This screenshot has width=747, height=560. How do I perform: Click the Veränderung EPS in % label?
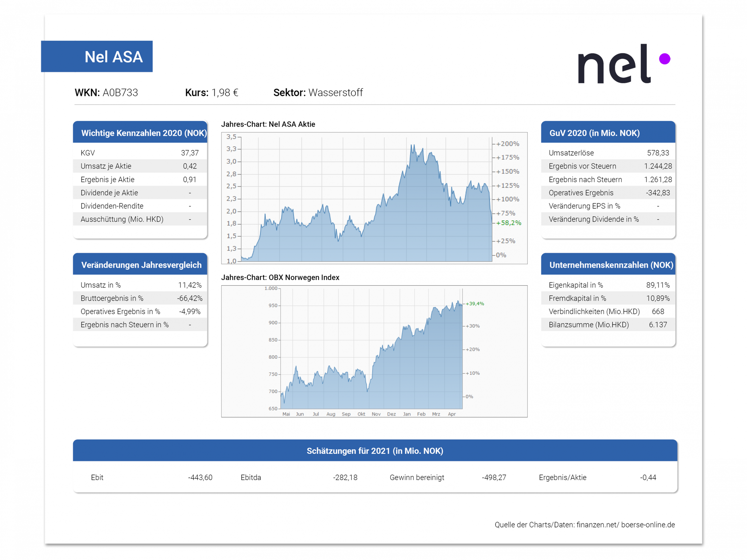point(584,206)
